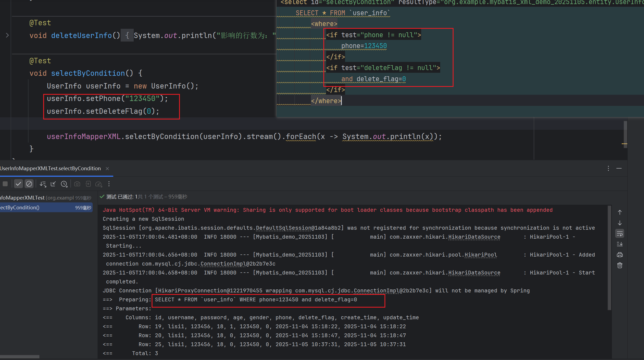Image resolution: width=644 pixels, height=360 pixels.
Task: Select the UserInfoMapperXMLTest.selectByCondition run tab
Action: click(x=50, y=168)
